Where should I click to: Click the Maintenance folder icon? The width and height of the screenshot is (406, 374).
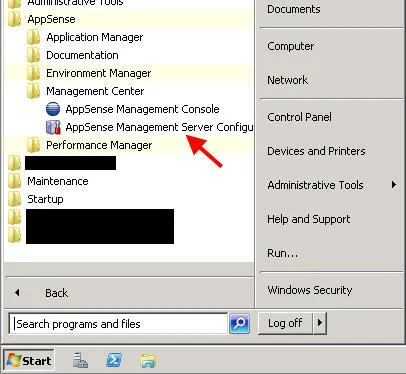pos(14,181)
